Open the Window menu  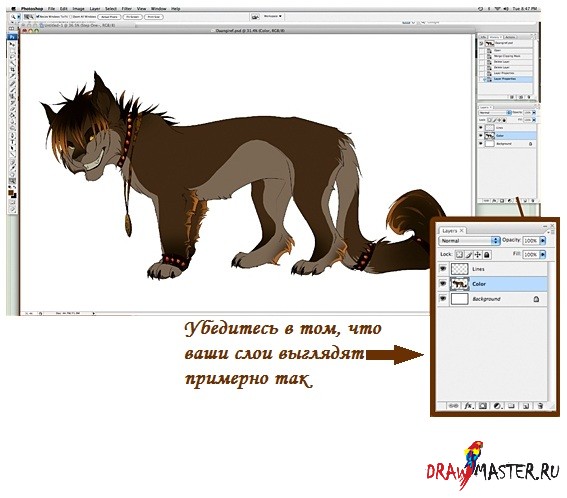click(x=158, y=9)
